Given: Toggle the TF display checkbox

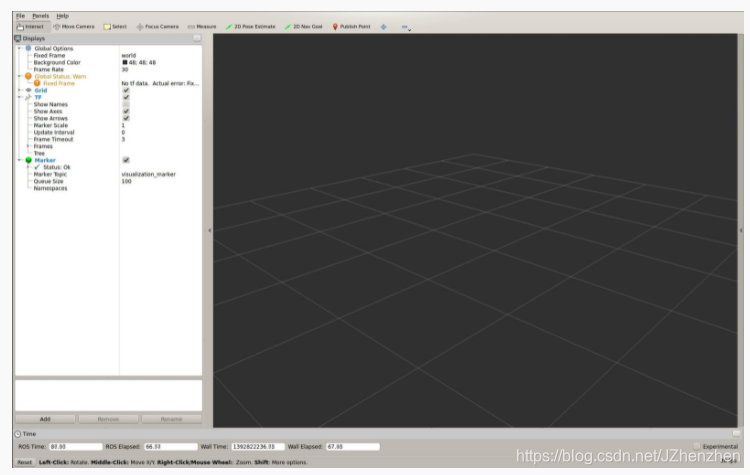Looking at the screenshot, I should 126,97.
